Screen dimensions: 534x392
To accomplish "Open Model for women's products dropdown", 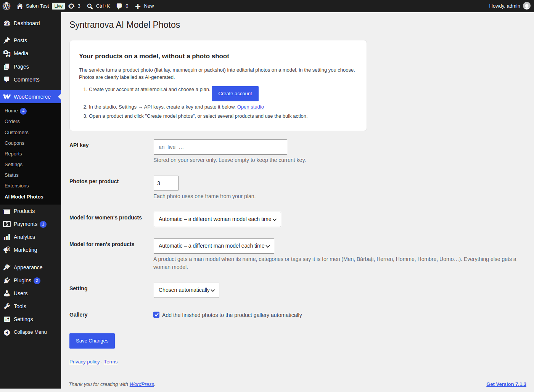I will coord(217,219).
